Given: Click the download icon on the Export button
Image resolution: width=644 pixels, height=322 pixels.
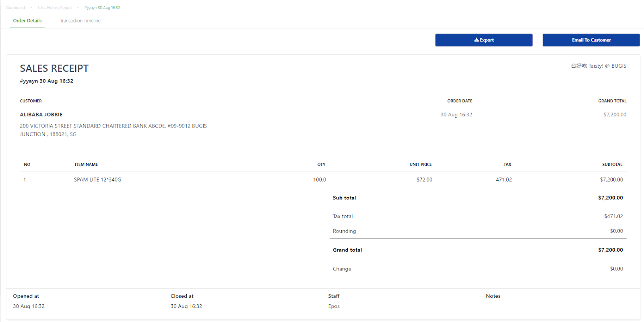Looking at the screenshot, I should coord(477,40).
